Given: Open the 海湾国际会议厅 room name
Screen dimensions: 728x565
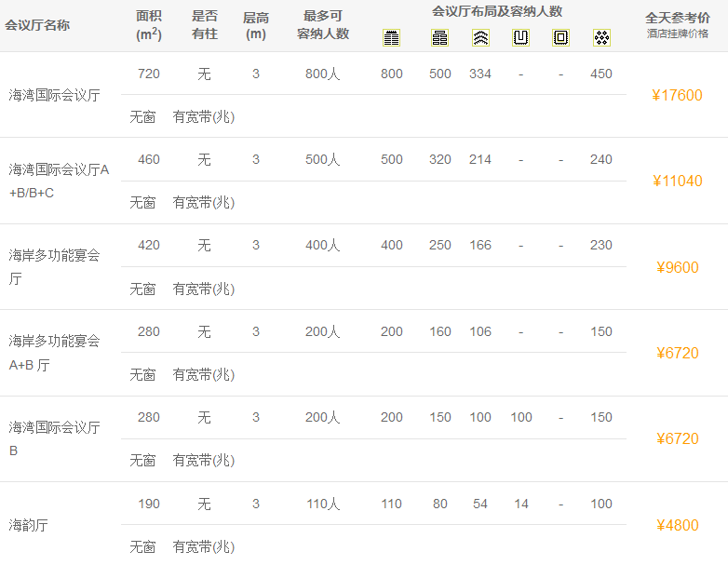Looking at the screenshot, I should 54,95.
